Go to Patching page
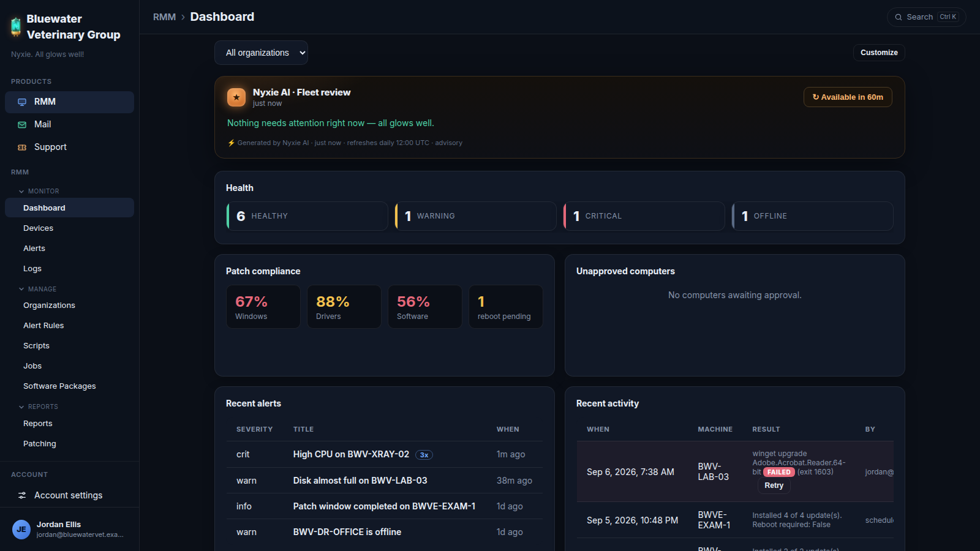Image resolution: width=980 pixels, height=551 pixels. pos(69,443)
